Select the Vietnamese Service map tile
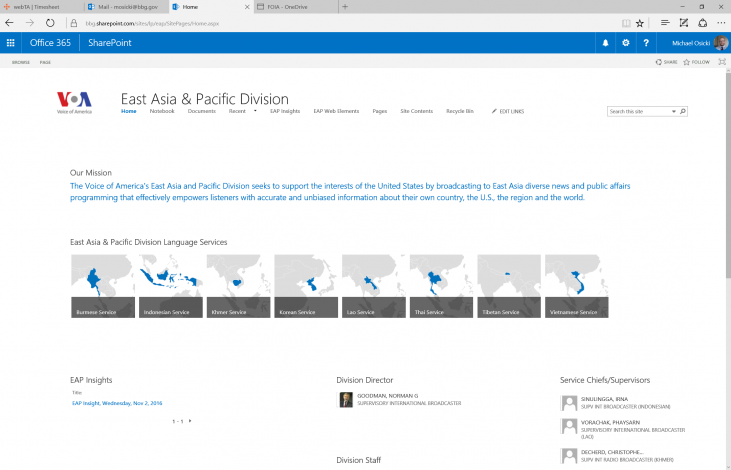The image size is (731, 470). pos(576,286)
